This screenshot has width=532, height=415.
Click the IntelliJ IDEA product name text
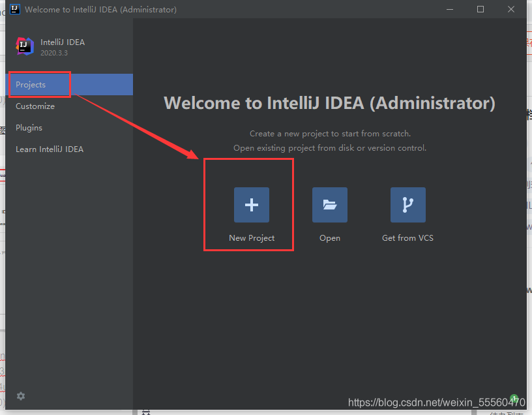[63, 42]
